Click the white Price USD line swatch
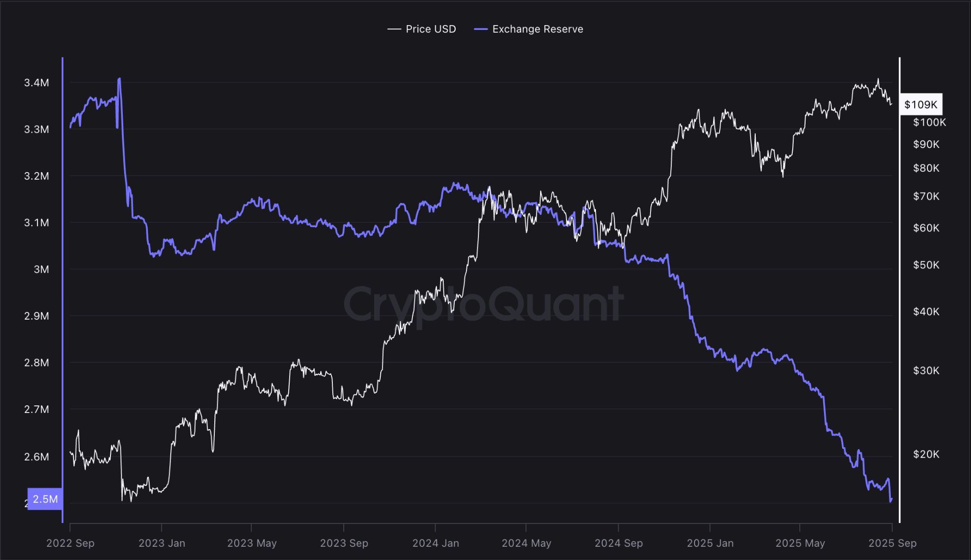The height and width of the screenshot is (560, 971). (394, 29)
